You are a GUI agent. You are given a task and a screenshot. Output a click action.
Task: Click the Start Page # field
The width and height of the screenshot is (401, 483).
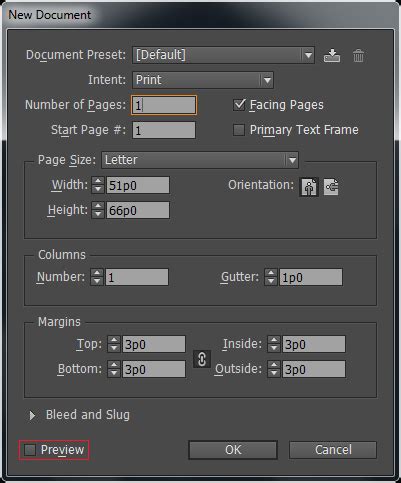pos(164,130)
